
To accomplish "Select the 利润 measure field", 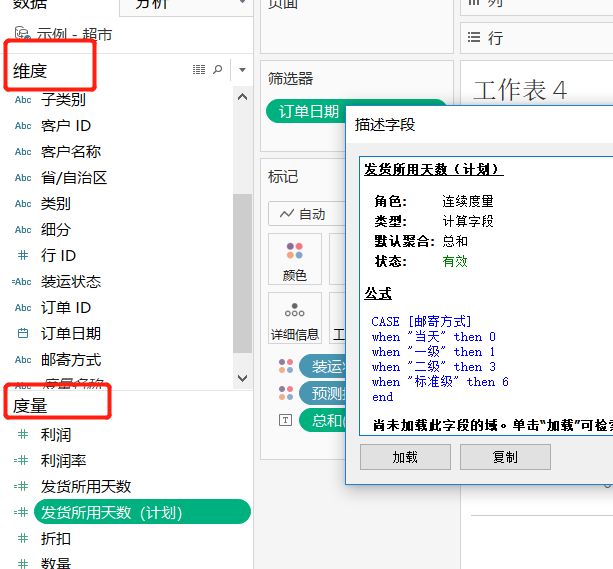I will (56, 434).
